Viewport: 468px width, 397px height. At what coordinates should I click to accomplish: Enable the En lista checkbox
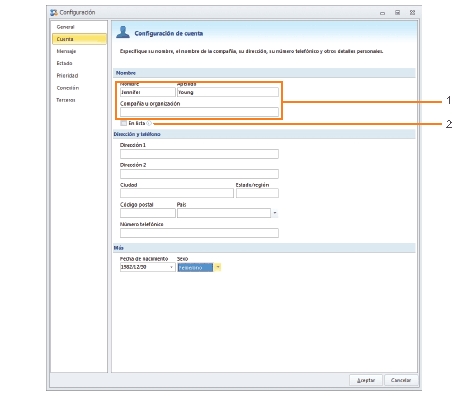click(x=124, y=123)
